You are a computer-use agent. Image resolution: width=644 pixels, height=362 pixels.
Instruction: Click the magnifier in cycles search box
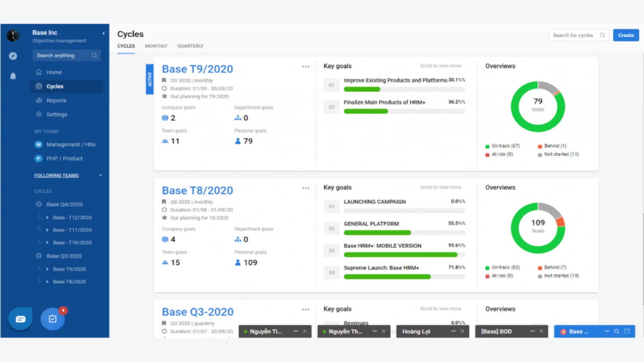602,35
